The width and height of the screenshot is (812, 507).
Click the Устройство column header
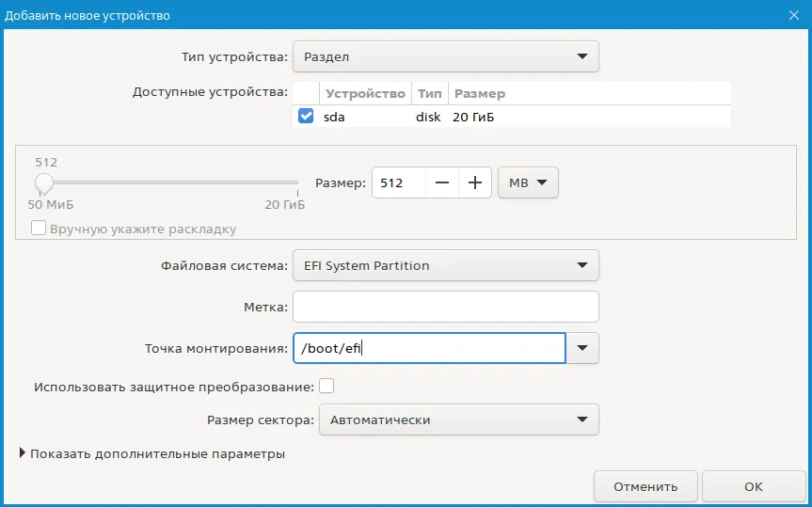[x=365, y=94]
